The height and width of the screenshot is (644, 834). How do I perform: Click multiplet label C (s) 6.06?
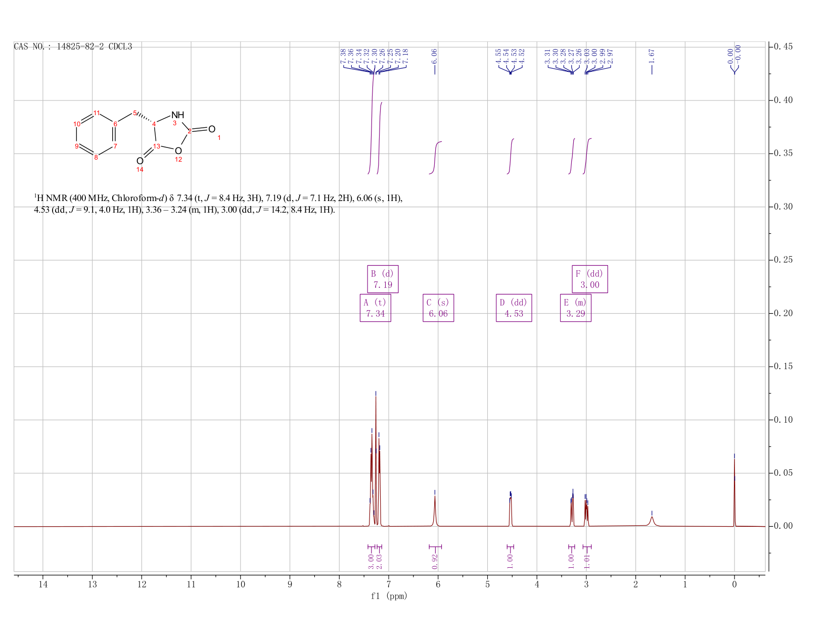(x=438, y=308)
